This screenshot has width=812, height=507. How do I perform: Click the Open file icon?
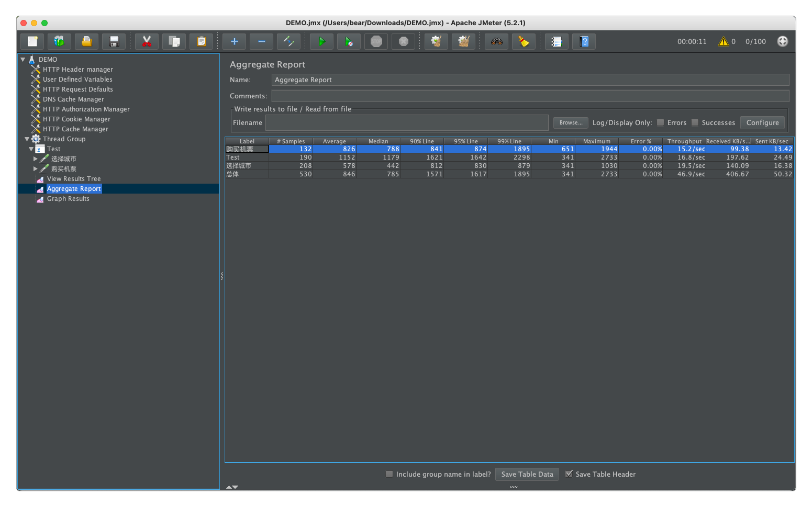click(87, 41)
